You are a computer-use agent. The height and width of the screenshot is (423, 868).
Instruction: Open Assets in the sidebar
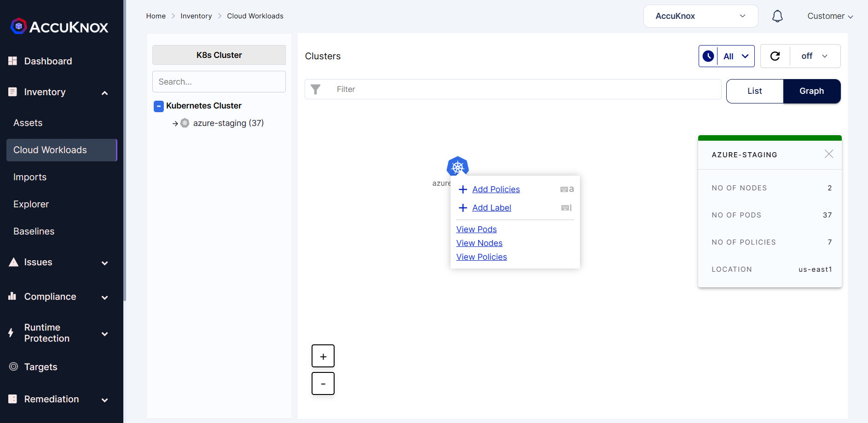pos(28,123)
